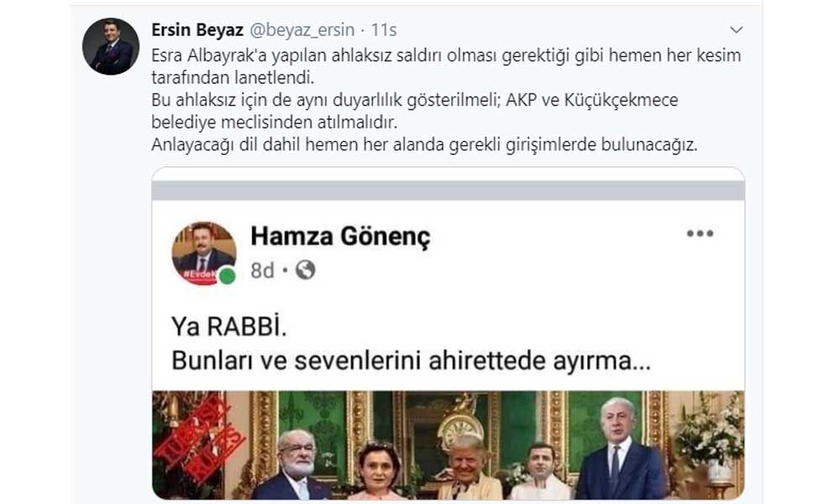This screenshot has height=504, width=840.
Task: Open the Ersin Beyaz display name link
Action: (x=197, y=30)
